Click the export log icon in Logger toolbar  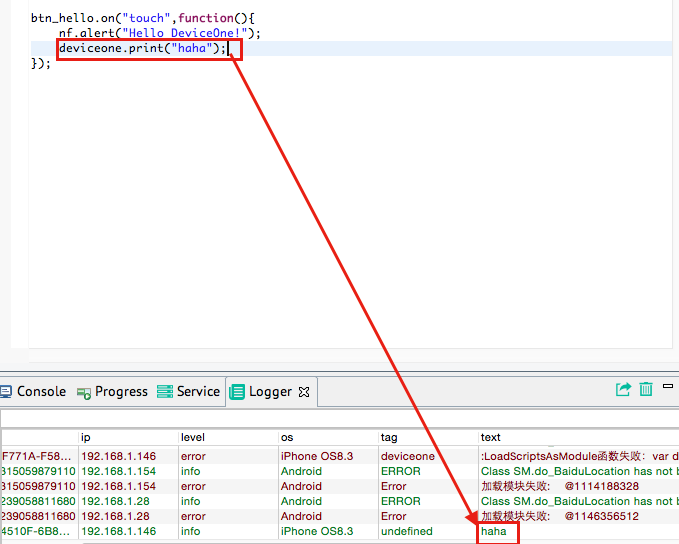click(x=624, y=390)
